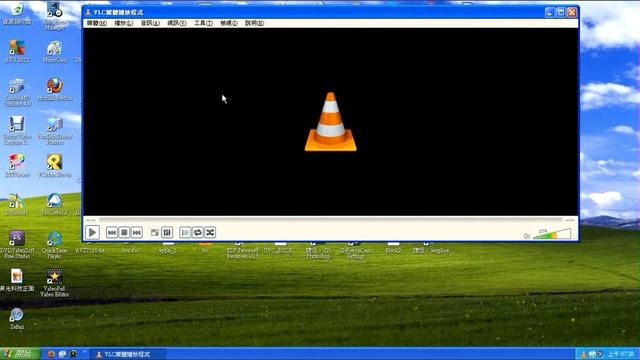Select the image file below DVDVideoSoft icon

pyautogui.click(x=17, y=280)
